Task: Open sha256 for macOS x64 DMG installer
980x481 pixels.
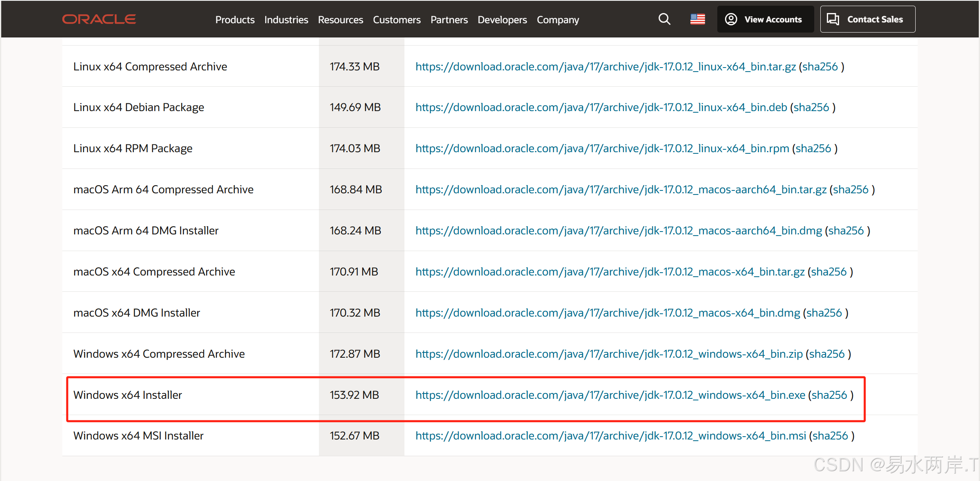Action: [824, 313]
